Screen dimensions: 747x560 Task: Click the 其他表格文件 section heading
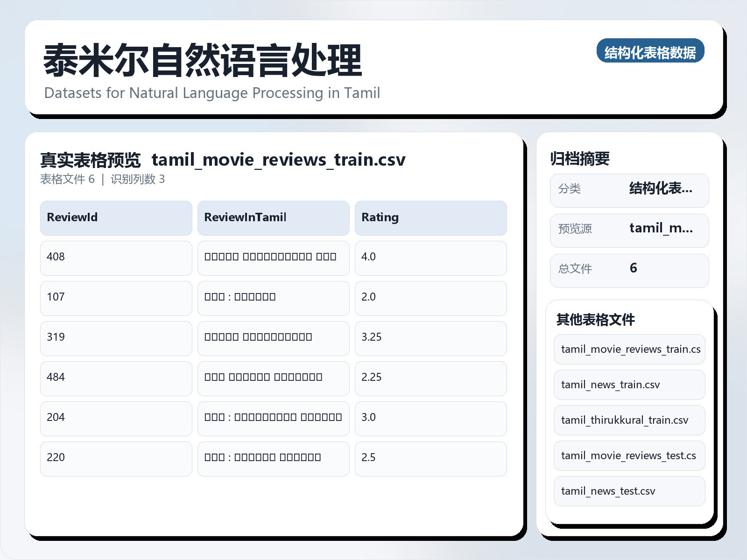596,320
